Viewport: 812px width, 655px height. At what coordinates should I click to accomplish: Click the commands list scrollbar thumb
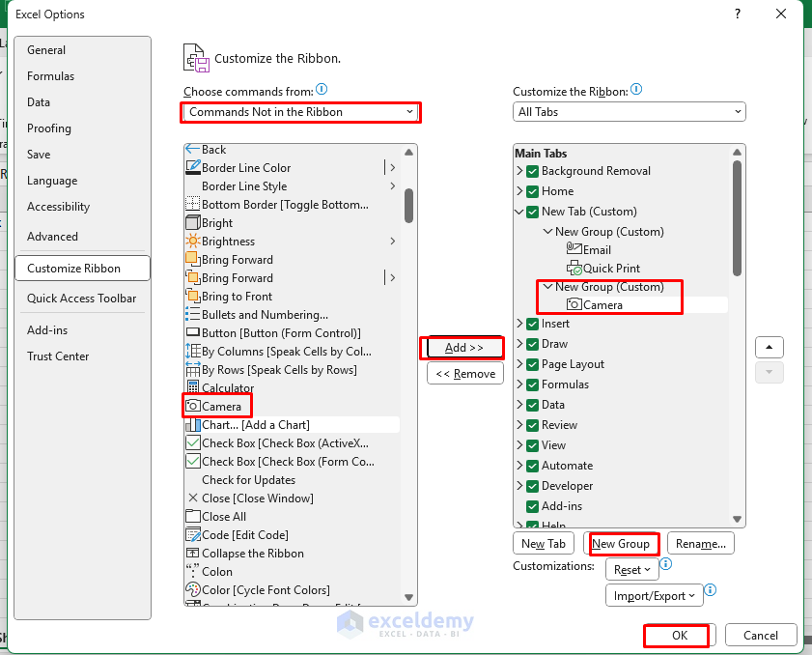[408, 206]
